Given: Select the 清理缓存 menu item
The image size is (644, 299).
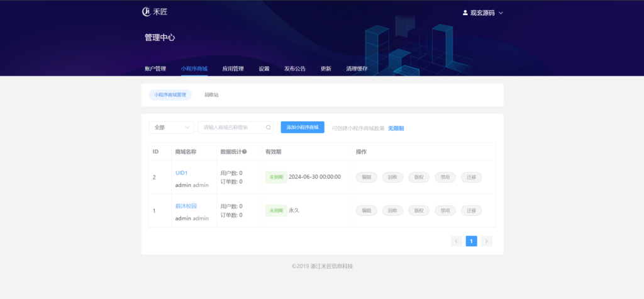Looking at the screenshot, I should pyautogui.click(x=357, y=69).
